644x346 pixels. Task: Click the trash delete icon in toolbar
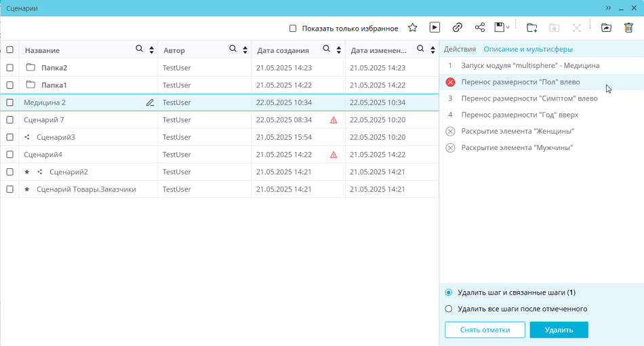point(628,28)
